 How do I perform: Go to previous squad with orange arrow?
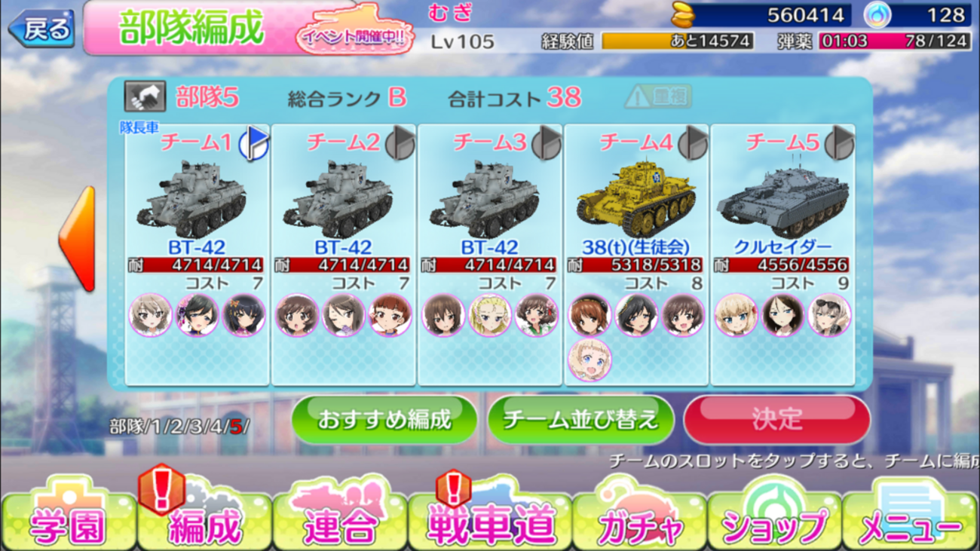[78, 238]
